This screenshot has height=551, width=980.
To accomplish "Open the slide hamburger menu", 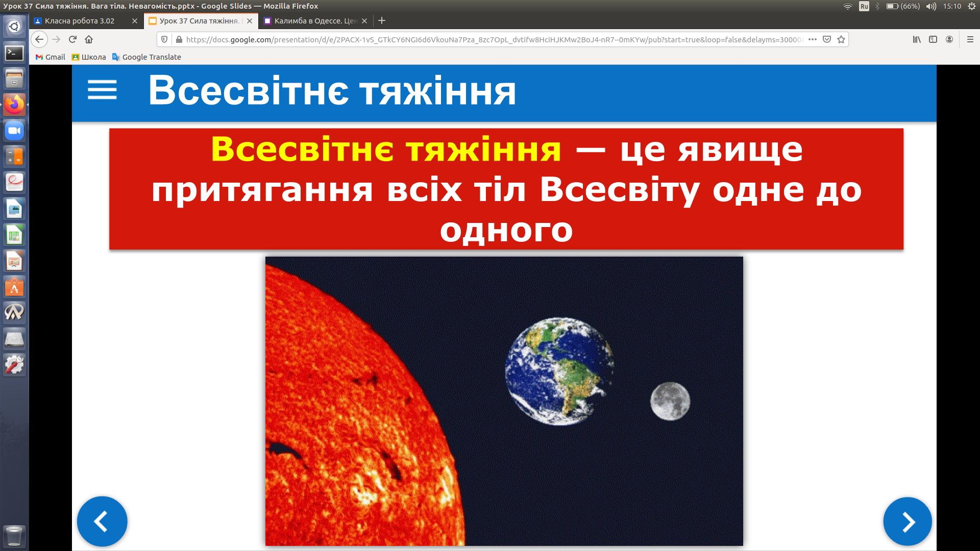I will [x=102, y=90].
